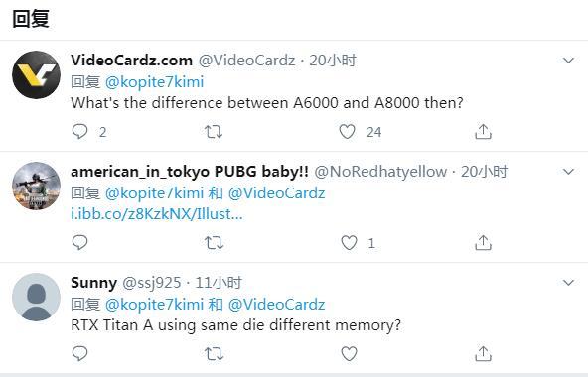Open the i.ibb.co/z8KzkNX image link
588x377 pixels.
(x=157, y=214)
